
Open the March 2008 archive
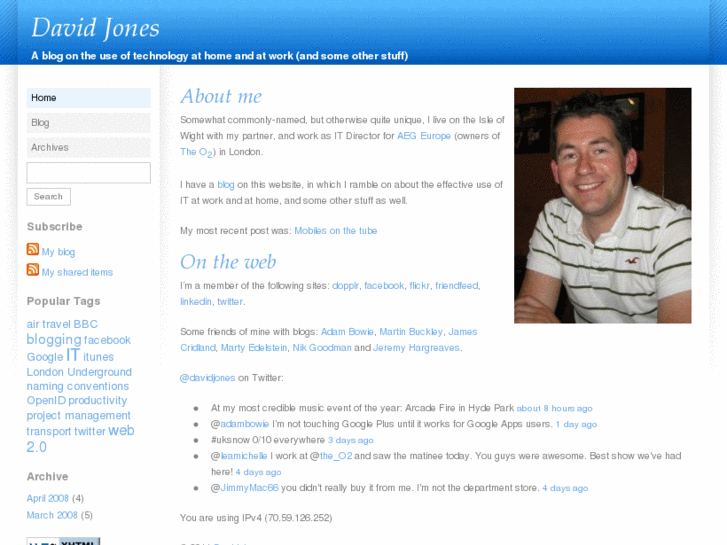[52, 515]
